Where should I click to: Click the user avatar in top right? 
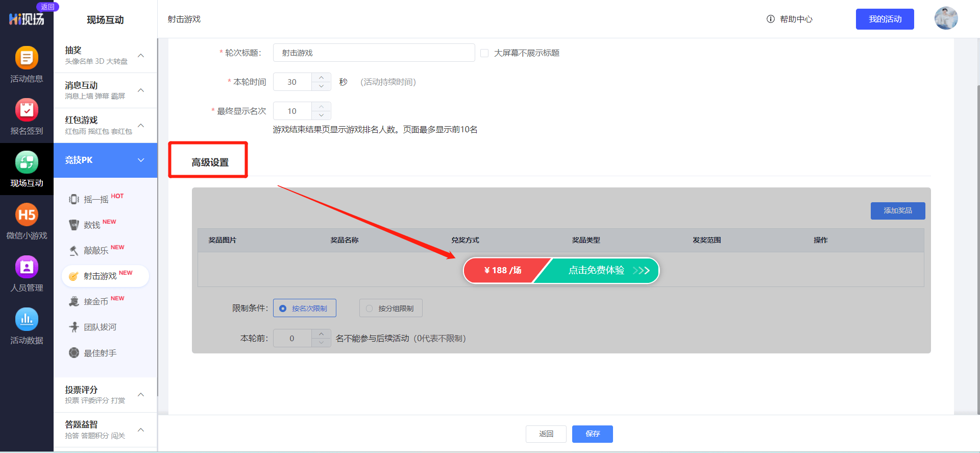coord(946,18)
